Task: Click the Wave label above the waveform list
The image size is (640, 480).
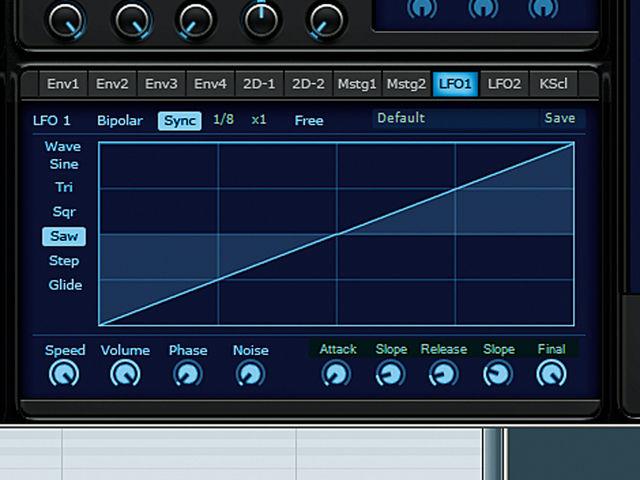Action: tap(63, 147)
